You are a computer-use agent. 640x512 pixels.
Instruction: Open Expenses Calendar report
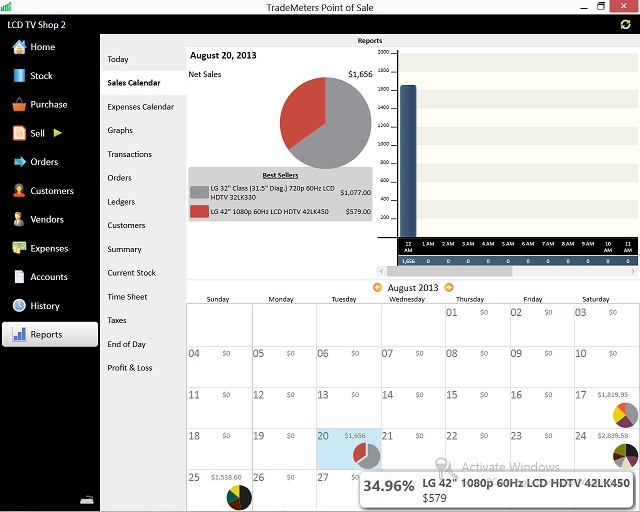coord(143,107)
